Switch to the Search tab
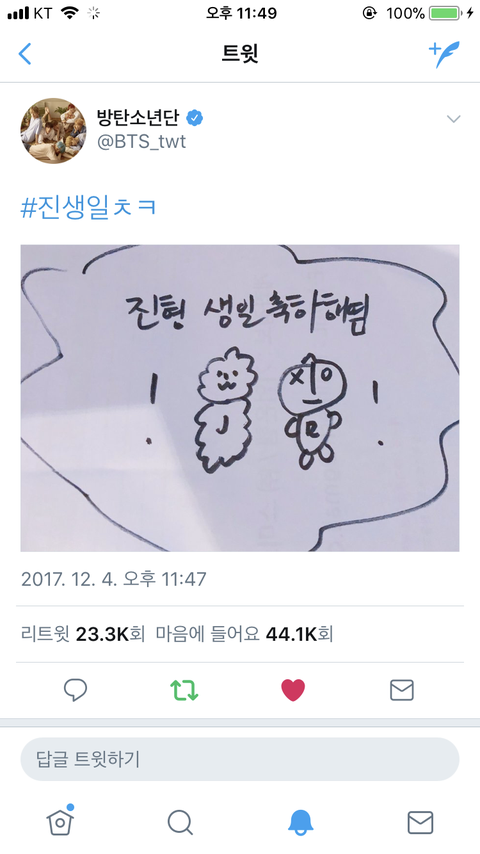 (180, 822)
